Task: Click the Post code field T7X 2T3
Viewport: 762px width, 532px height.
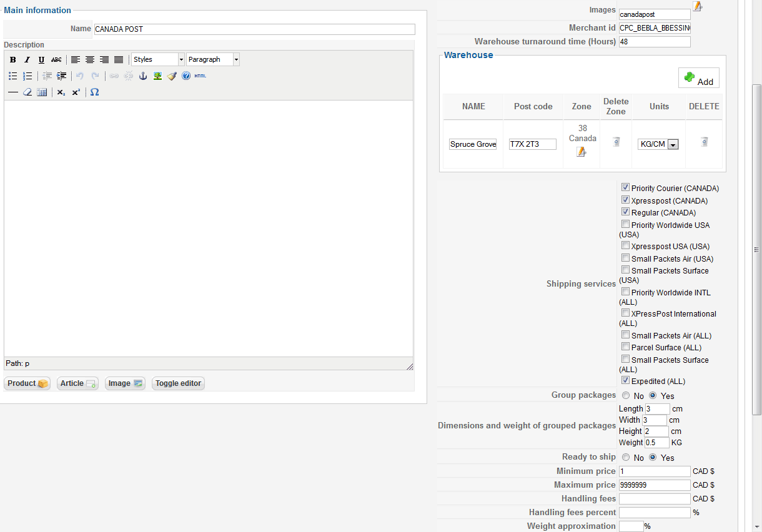Action: point(533,144)
